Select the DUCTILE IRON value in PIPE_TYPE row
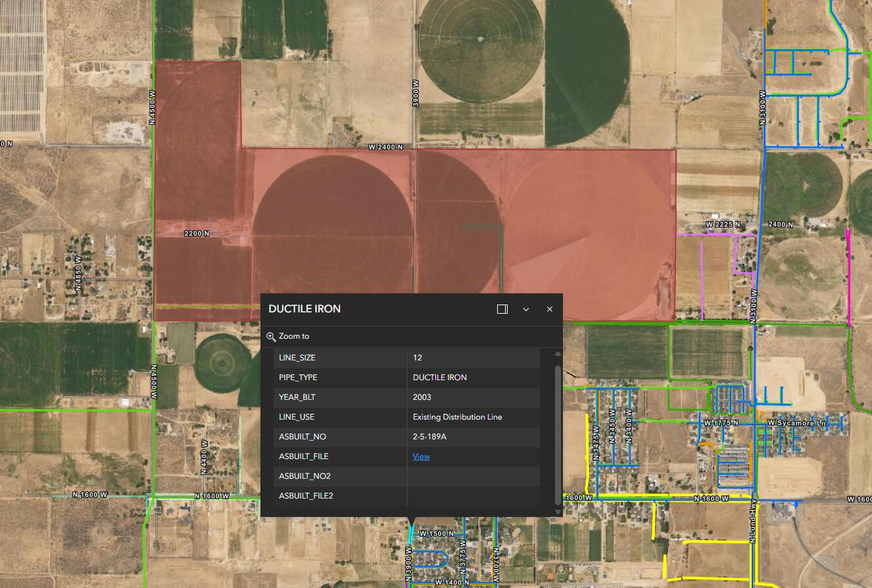 click(440, 378)
